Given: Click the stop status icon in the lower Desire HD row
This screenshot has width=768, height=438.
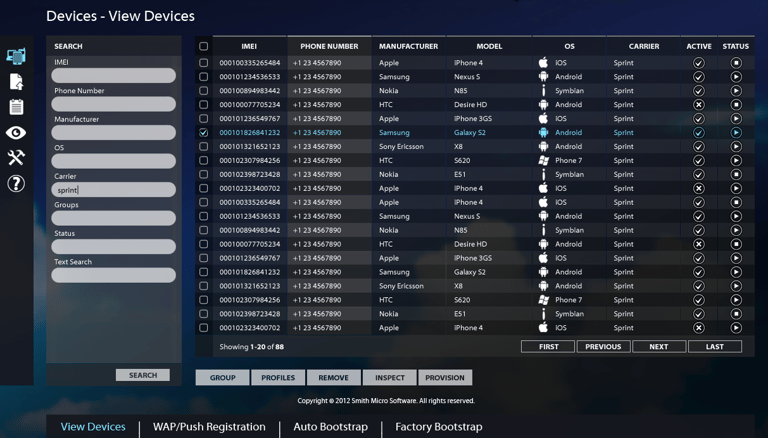Looking at the screenshot, I should [736, 244].
